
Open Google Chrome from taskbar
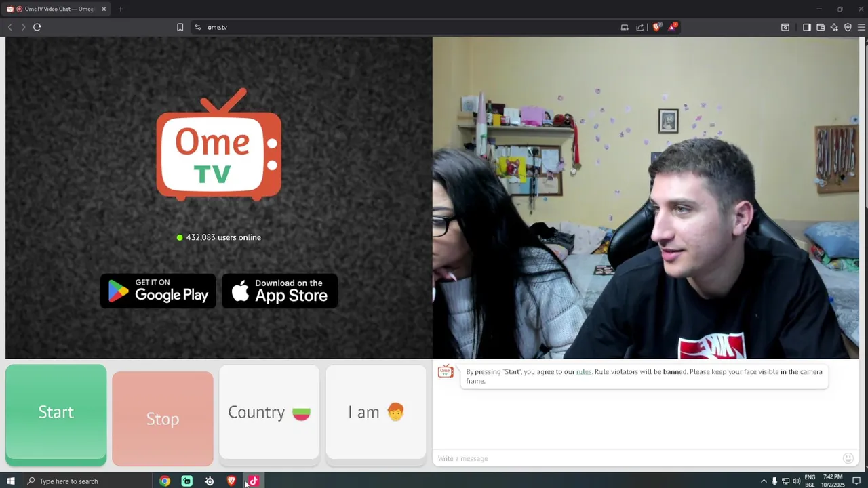click(x=165, y=481)
